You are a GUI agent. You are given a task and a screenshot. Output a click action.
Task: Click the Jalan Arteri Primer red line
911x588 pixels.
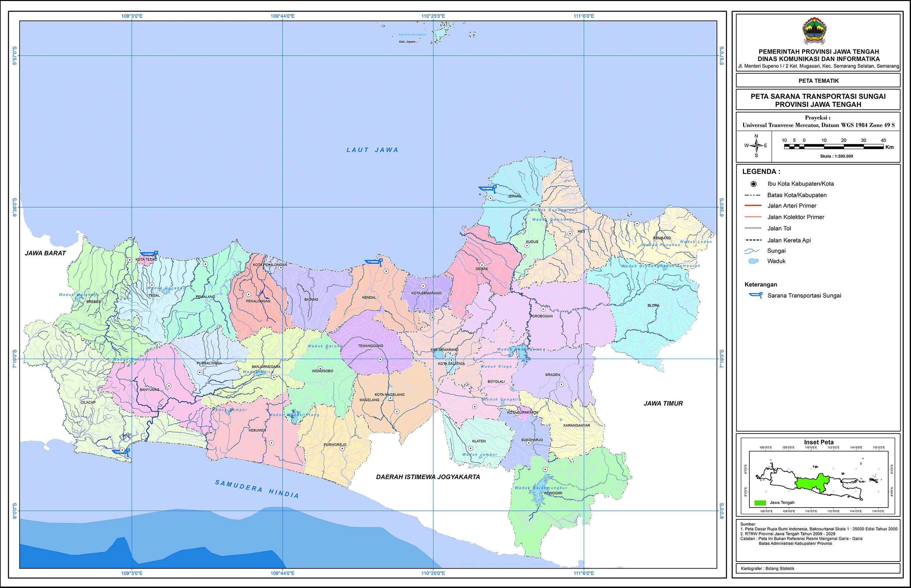click(753, 205)
